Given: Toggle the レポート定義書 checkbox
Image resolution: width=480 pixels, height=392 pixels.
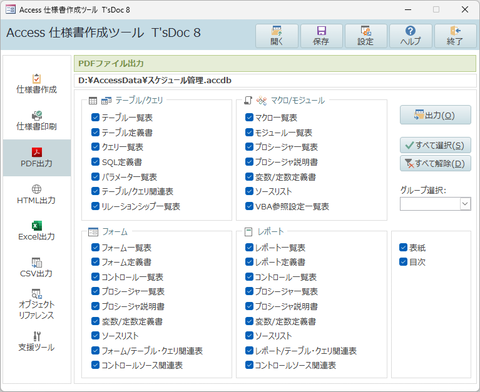Looking at the screenshot, I should (249, 262).
